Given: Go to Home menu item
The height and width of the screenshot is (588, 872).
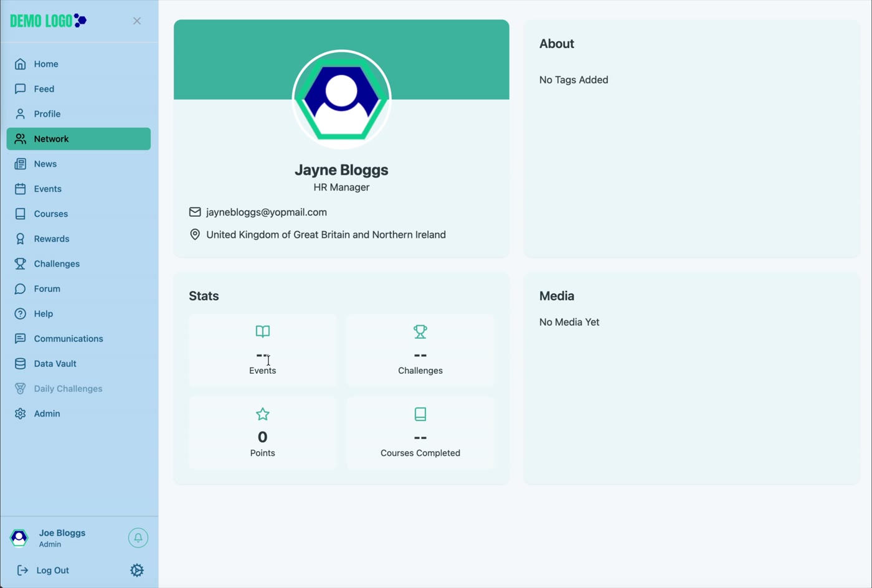Looking at the screenshot, I should pyautogui.click(x=78, y=64).
